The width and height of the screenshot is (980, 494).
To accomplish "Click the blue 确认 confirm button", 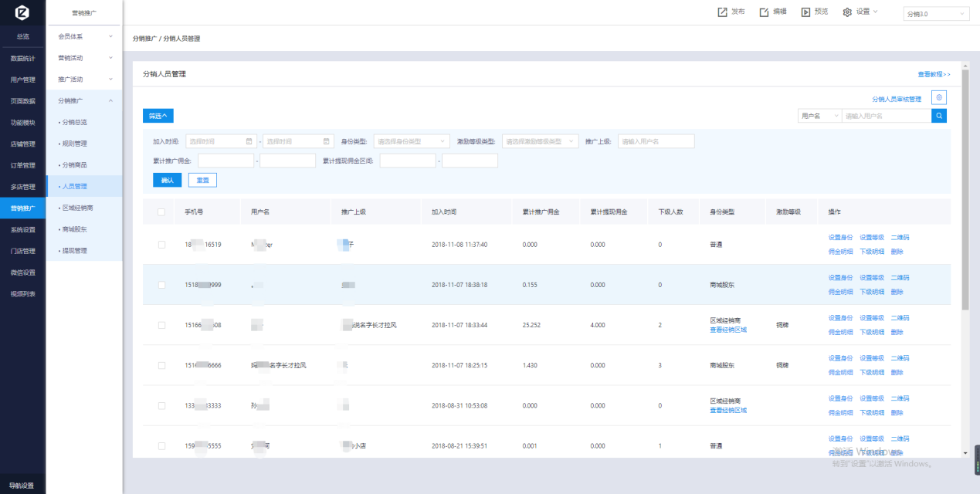I will pyautogui.click(x=167, y=180).
